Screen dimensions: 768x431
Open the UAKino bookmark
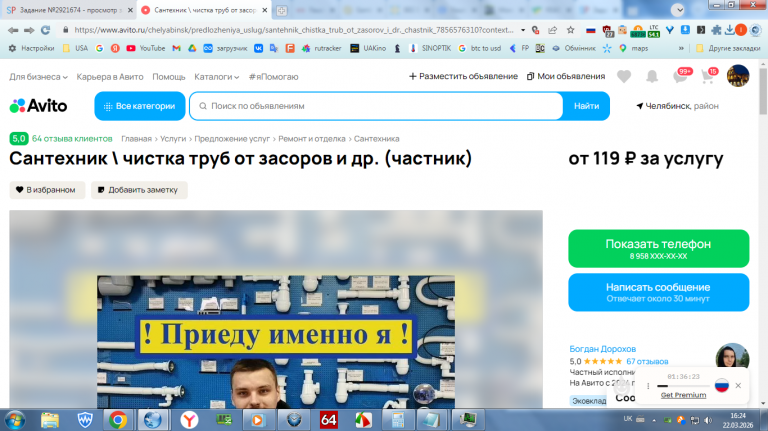click(x=368, y=48)
